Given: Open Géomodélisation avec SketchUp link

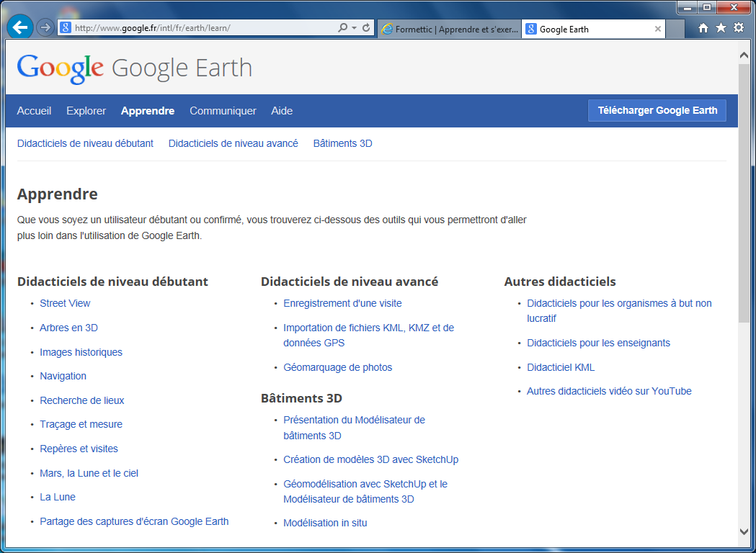Looking at the screenshot, I should coord(365,491).
